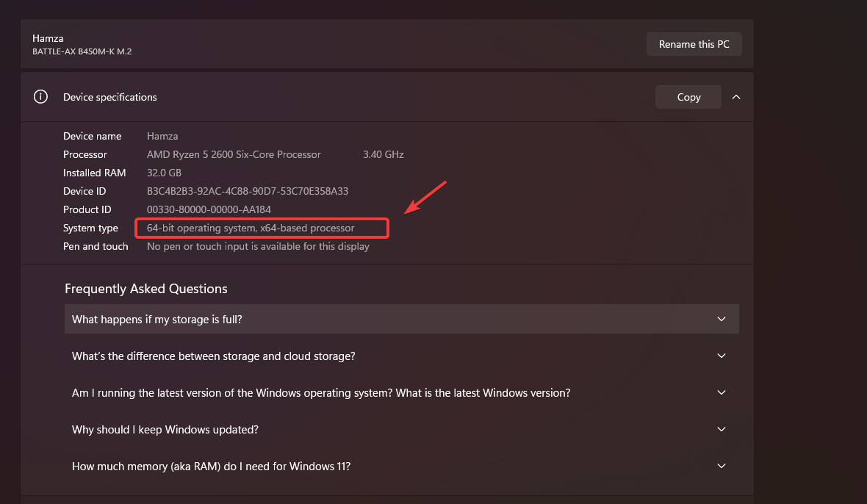Click the Device ID value text
Viewport: 867px width, 504px height.
[x=247, y=191]
